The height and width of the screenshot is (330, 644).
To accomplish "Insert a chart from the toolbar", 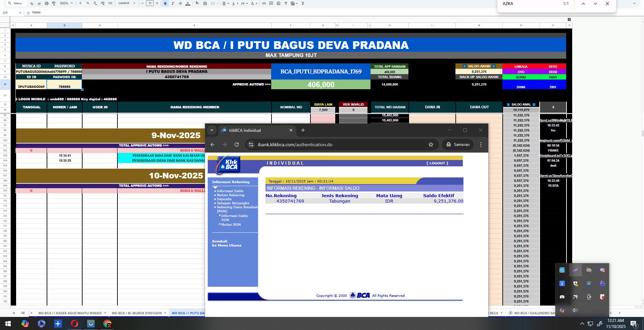I will (279, 3).
